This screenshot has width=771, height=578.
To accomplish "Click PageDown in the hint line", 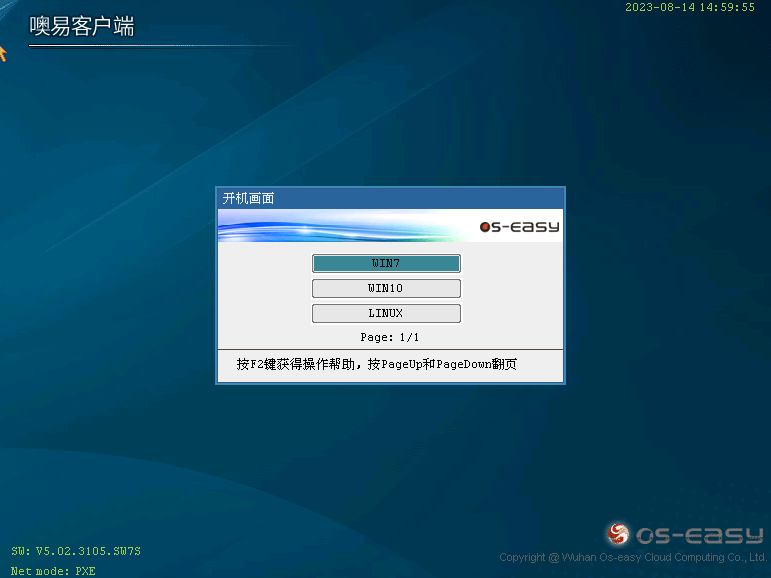I will coord(466,365).
